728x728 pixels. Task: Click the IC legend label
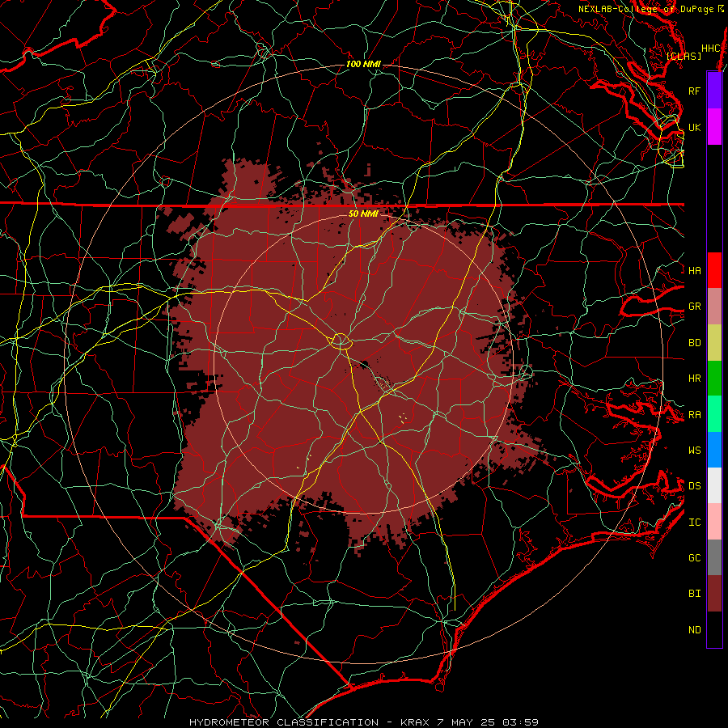[x=695, y=523]
